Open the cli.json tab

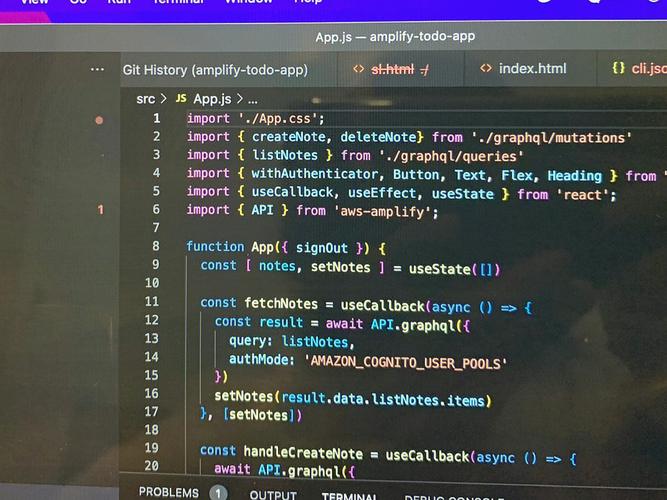coord(649,68)
